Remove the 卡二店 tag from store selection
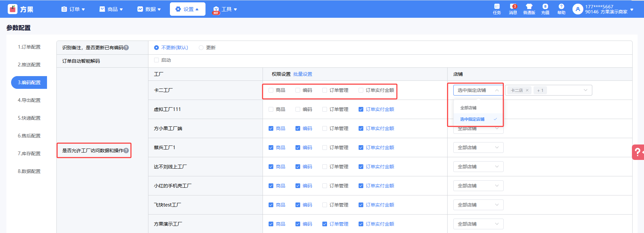Viewport: 644px width, 233px height. point(527,91)
